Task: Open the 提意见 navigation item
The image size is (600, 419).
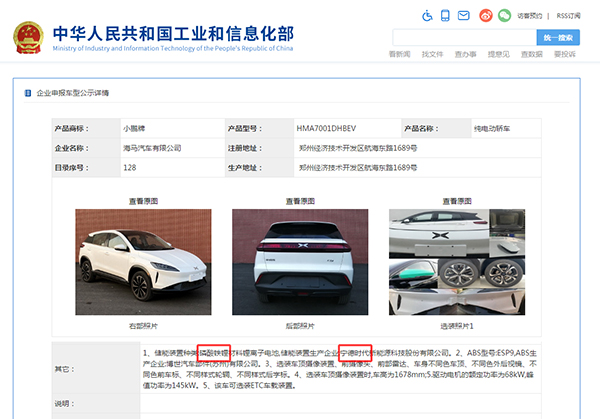Action: point(499,54)
